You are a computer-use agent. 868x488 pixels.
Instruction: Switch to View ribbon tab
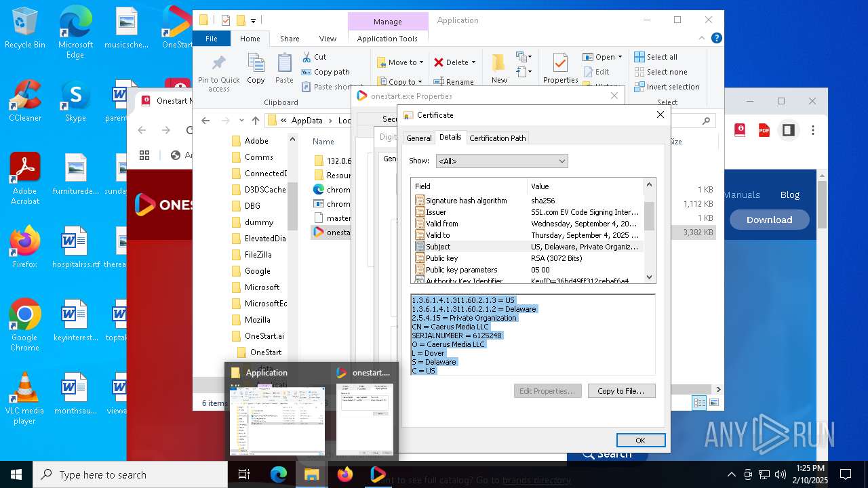pos(328,39)
